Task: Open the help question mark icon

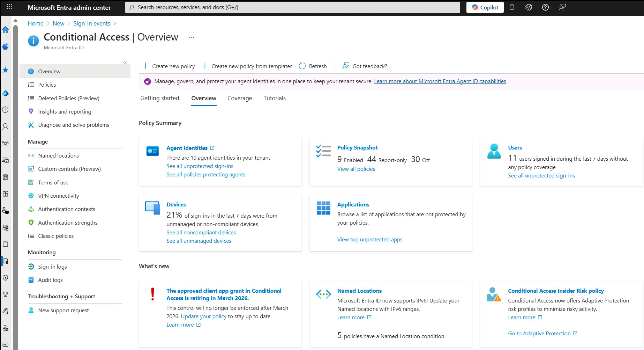Action: [545, 7]
